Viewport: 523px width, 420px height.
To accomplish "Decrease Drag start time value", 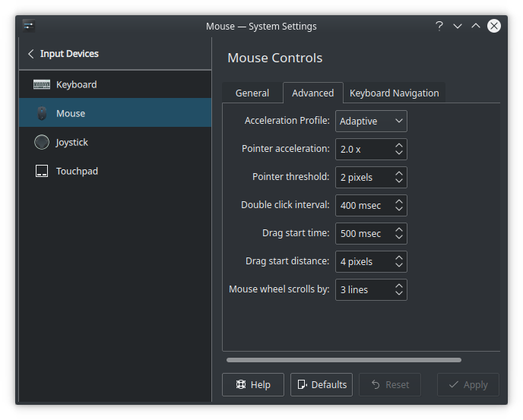I will pos(399,237).
